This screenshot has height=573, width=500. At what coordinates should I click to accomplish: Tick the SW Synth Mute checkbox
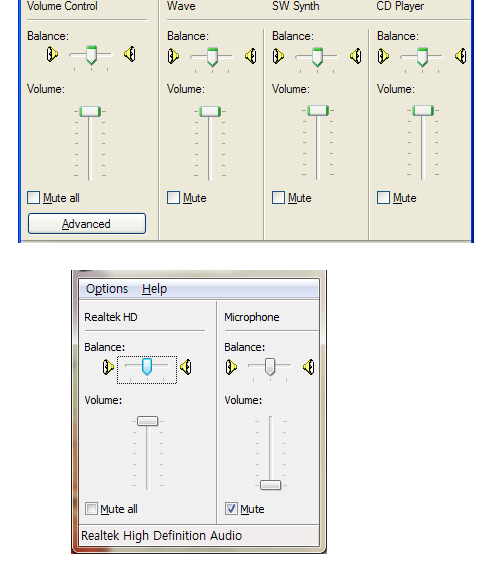[x=279, y=198]
